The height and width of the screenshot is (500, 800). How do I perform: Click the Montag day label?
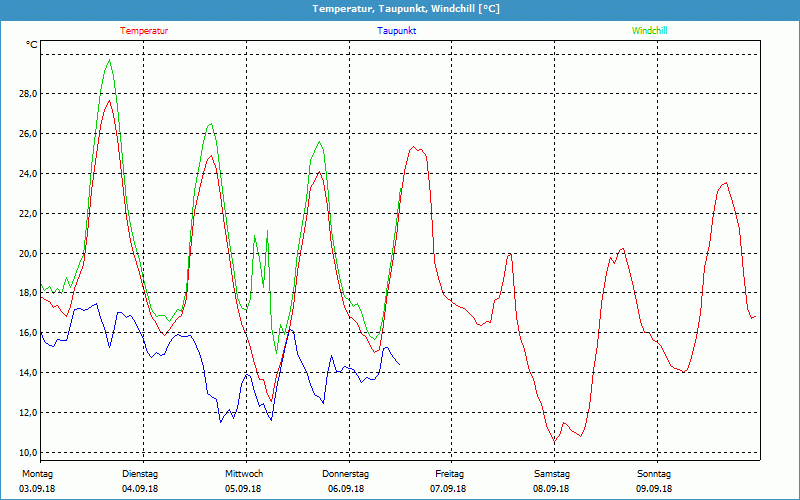click(x=37, y=474)
